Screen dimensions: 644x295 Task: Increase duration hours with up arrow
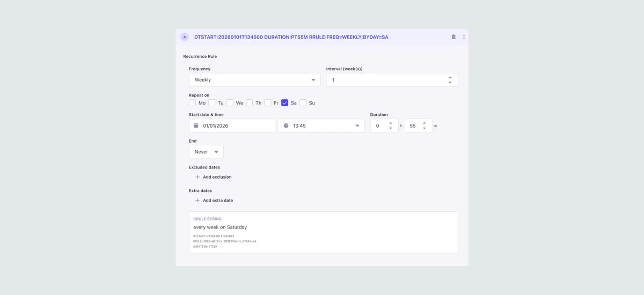391,123
